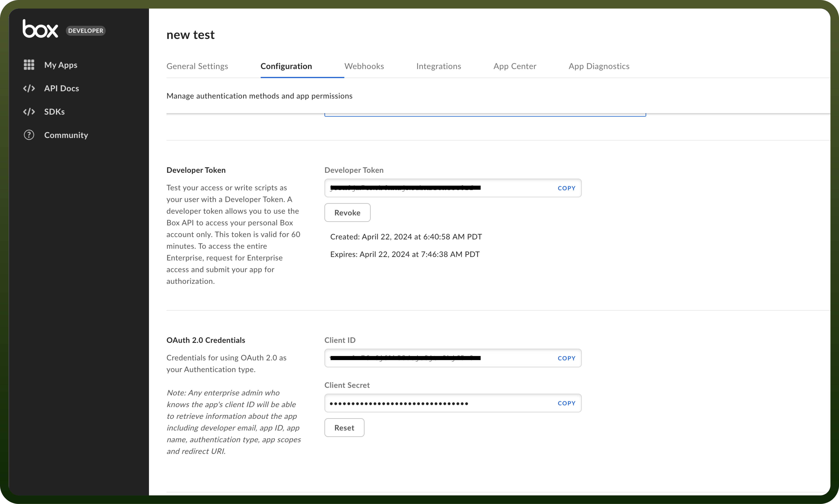Open the App Center tab
839x504 pixels.
pyautogui.click(x=515, y=66)
